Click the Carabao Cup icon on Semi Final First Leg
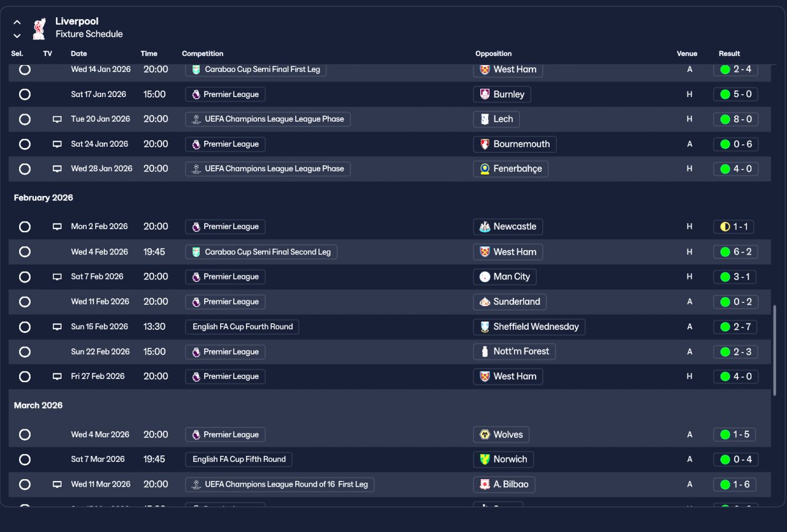The height and width of the screenshot is (532, 787). coord(196,69)
